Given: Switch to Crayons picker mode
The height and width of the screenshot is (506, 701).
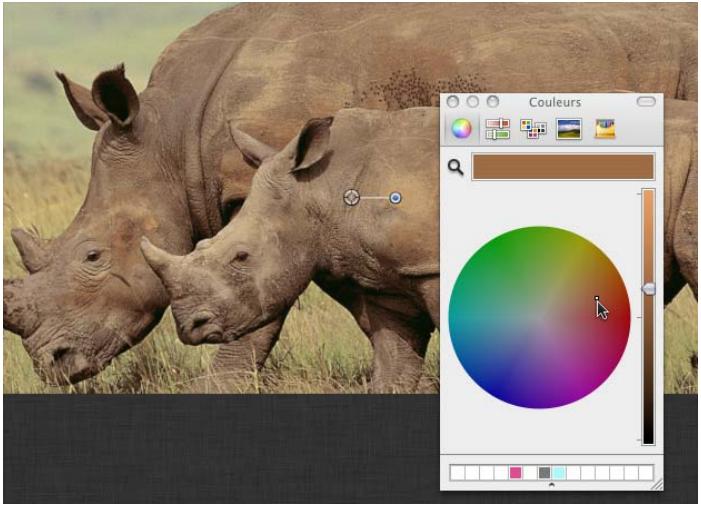Looking at the screenshot, I should tap(605, 129).
